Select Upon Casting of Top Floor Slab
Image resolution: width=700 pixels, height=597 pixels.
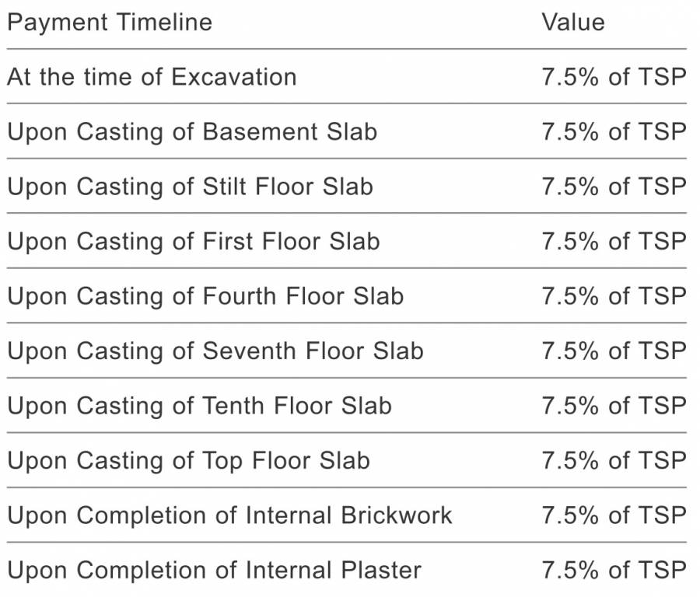click(189, 461)
